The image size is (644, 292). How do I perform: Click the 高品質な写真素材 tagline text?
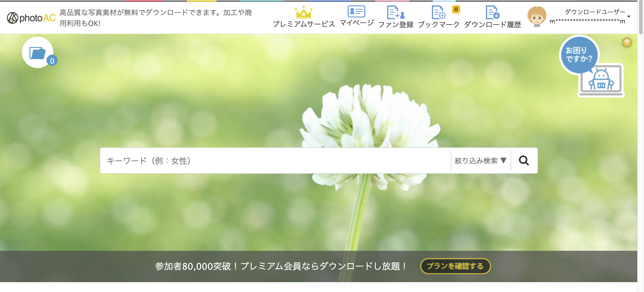click(155, 18)
